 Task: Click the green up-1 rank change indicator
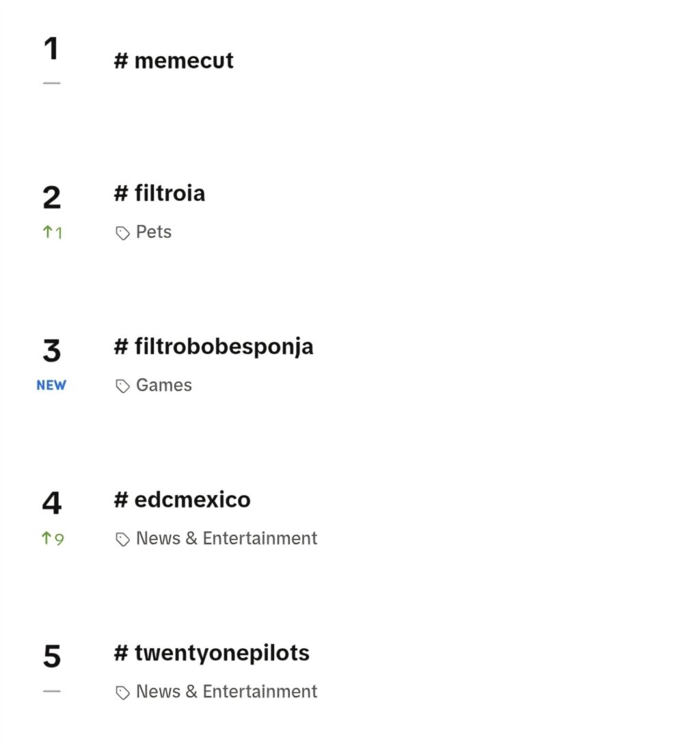click(53, 232)
